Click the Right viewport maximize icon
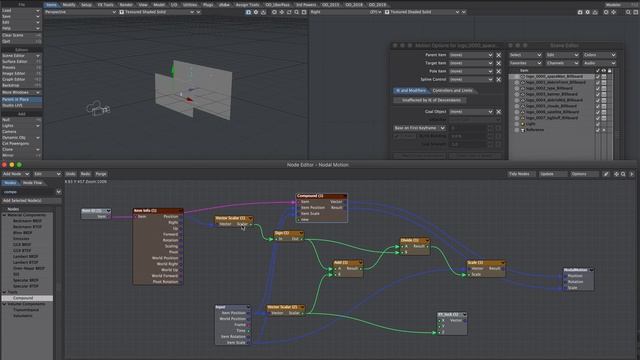Screen dimensions: 640x360 (636, 12)
